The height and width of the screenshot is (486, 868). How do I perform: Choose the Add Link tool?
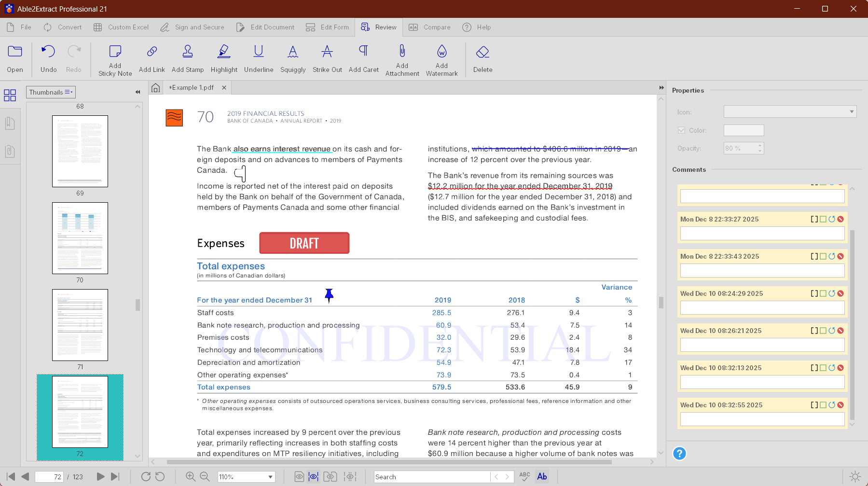(x=152, y=58)
